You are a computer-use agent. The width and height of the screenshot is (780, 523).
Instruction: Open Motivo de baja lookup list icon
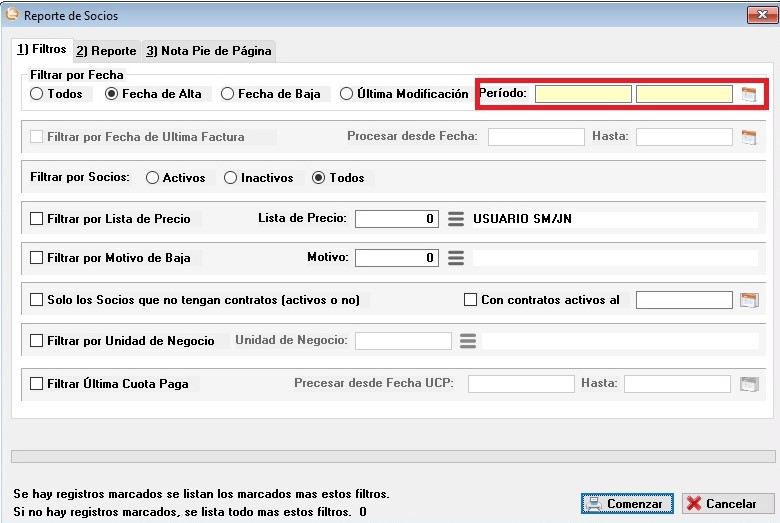456,258
